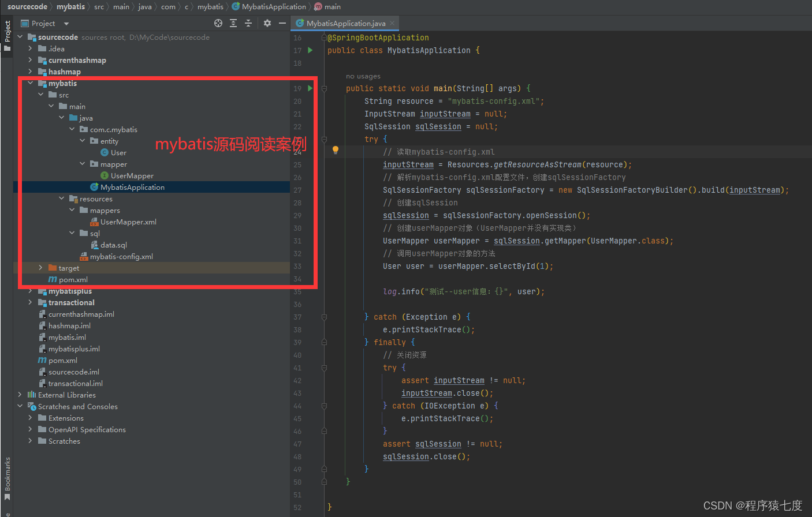The image size is (812, 517).
Task: Hide Project panel using the minimize dash icon
Action: (282, 23)
